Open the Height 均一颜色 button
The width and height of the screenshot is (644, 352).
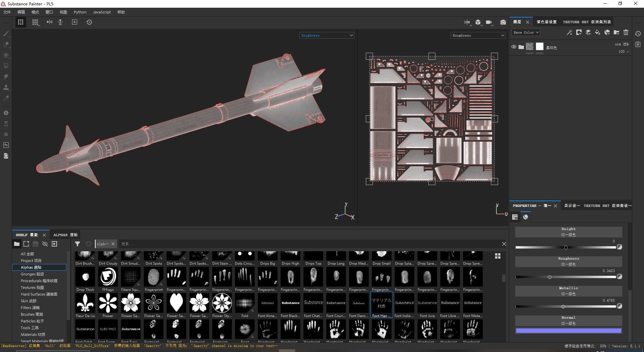pyautogui.click(x=569, y=232)
